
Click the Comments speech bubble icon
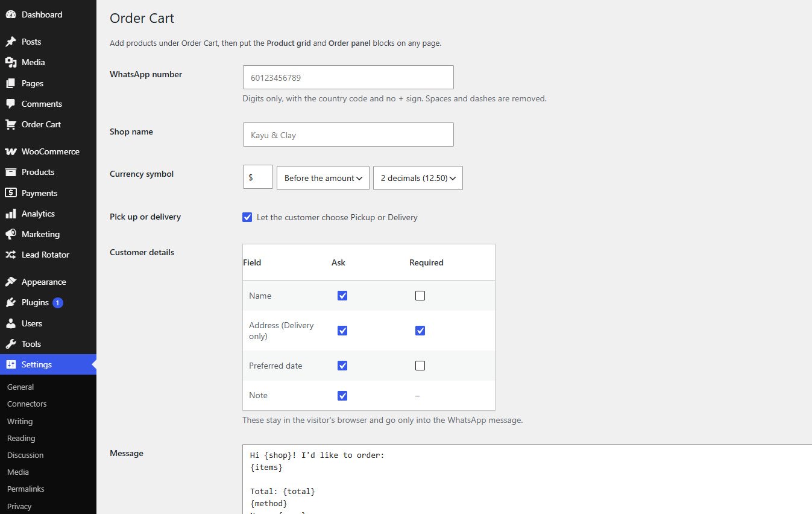pyautogui.click(x=11, y=104)
